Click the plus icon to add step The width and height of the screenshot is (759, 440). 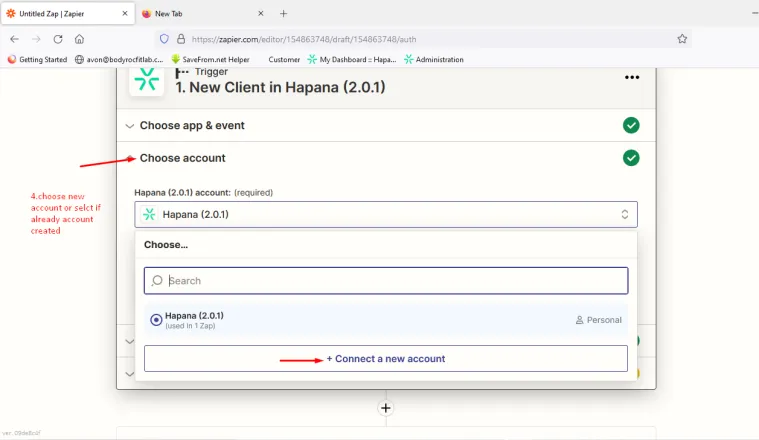point(386,408)
